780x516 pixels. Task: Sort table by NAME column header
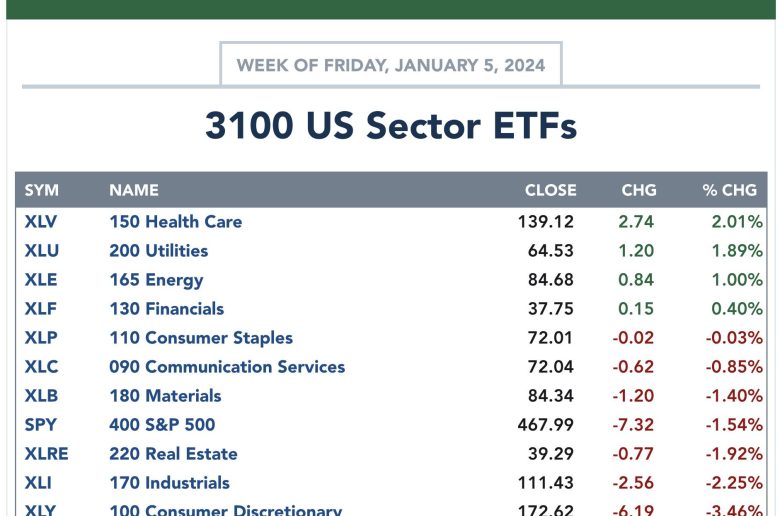point(134,190)
